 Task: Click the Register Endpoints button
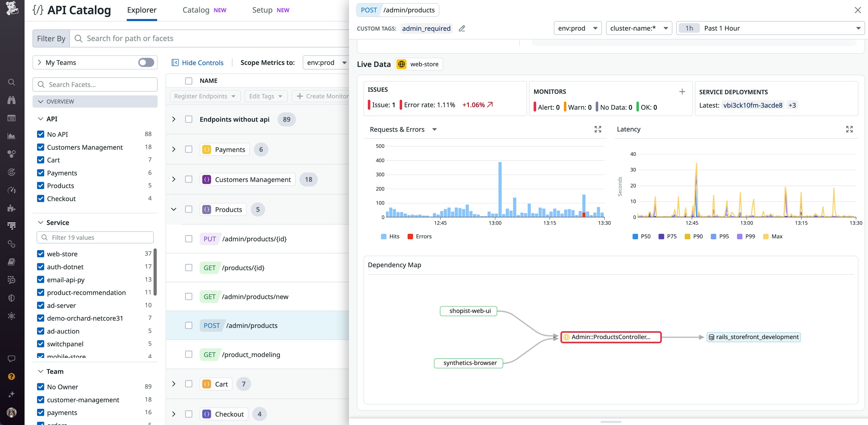click(x=204, y=96)
